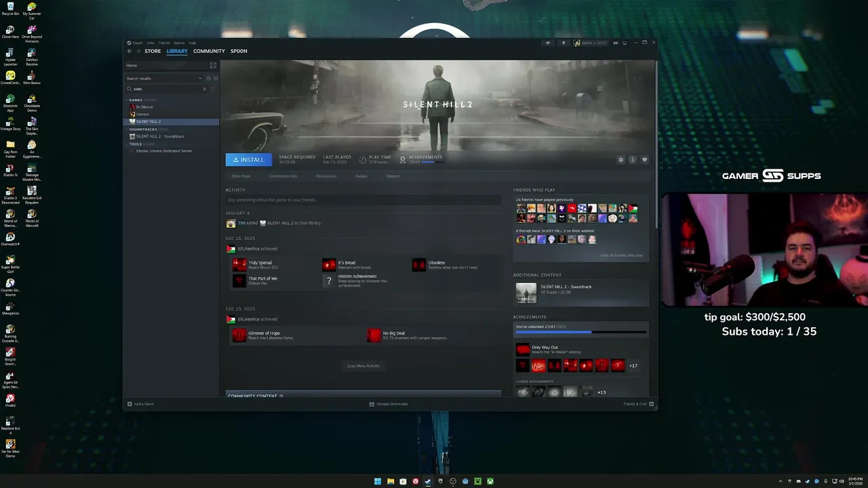The image size is (868, 488).
Task: Open Xbox app from taskbar
Action: 490,481
